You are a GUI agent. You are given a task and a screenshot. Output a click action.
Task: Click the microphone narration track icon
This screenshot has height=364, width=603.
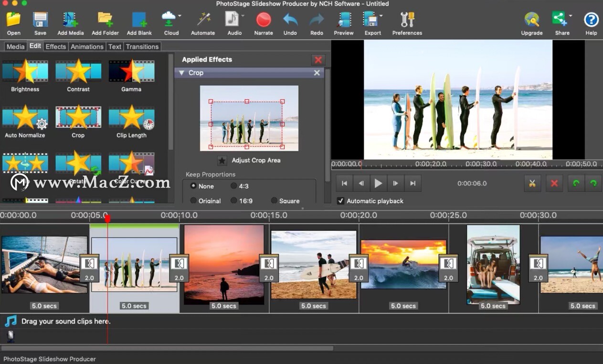pos(11,336)
